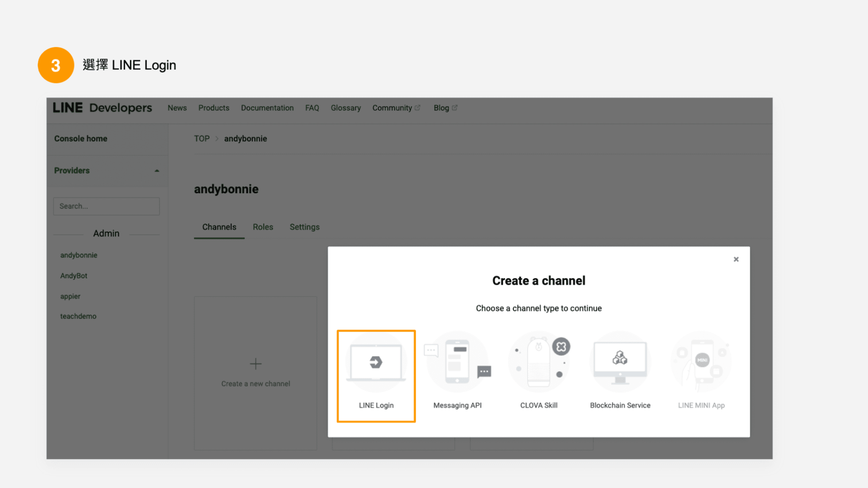
Task: Go to Console home
Action: coord(81,139)
